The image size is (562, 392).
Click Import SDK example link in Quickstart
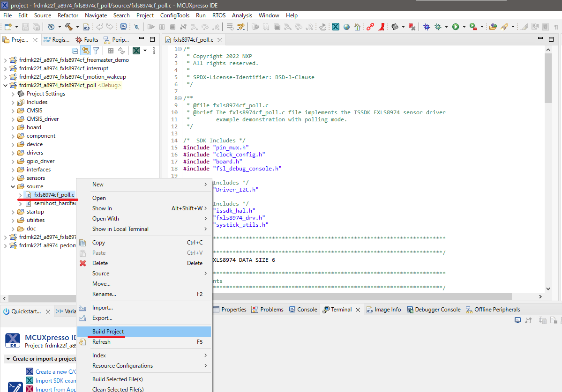pos(55,381)
